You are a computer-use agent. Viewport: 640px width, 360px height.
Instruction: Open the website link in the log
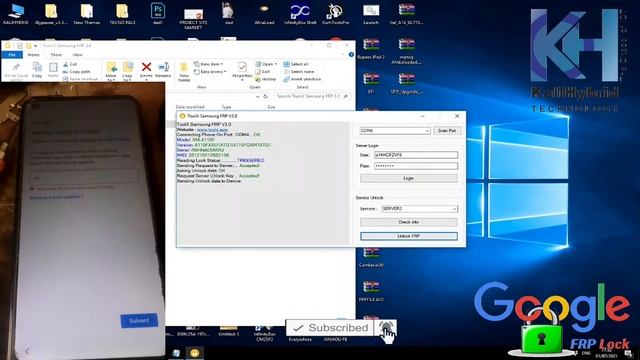pyautogui.click(x=212, y=129)
